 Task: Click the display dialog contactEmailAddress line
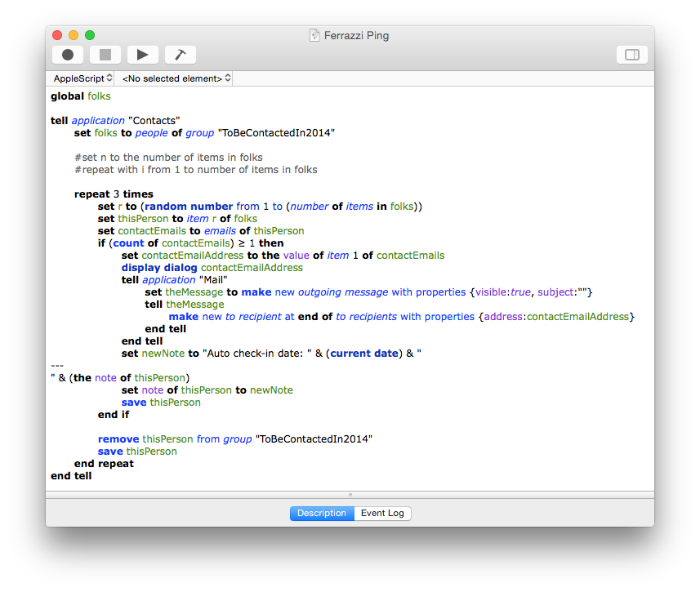pos(212,268)
